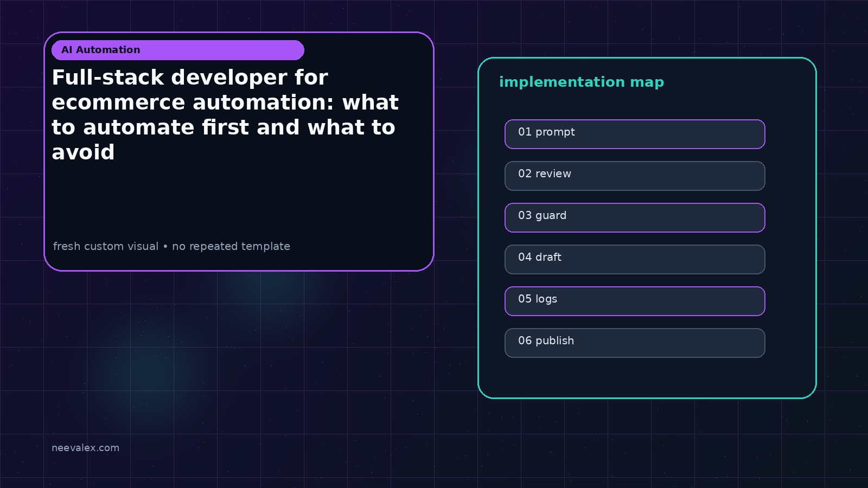This screenshot has height=488, width=868.
Task: Click the 'implementation map' heading
Action: click(x=582, y=82)
